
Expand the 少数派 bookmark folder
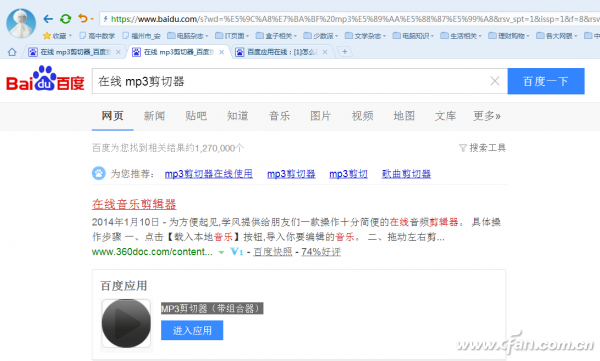(x=321, y=36)
